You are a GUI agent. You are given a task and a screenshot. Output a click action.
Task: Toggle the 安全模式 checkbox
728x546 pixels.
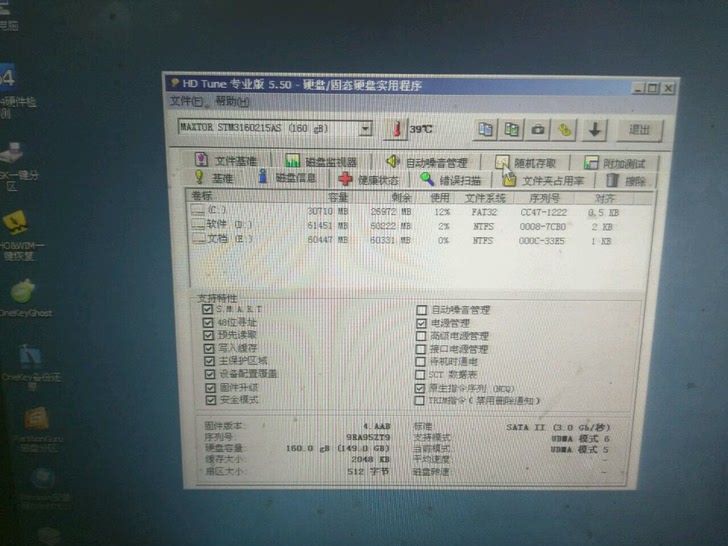coord(211,400)
